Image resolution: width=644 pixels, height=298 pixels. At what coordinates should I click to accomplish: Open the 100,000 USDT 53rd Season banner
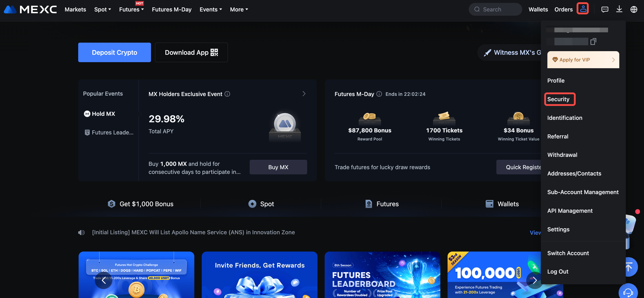point(494,275)
